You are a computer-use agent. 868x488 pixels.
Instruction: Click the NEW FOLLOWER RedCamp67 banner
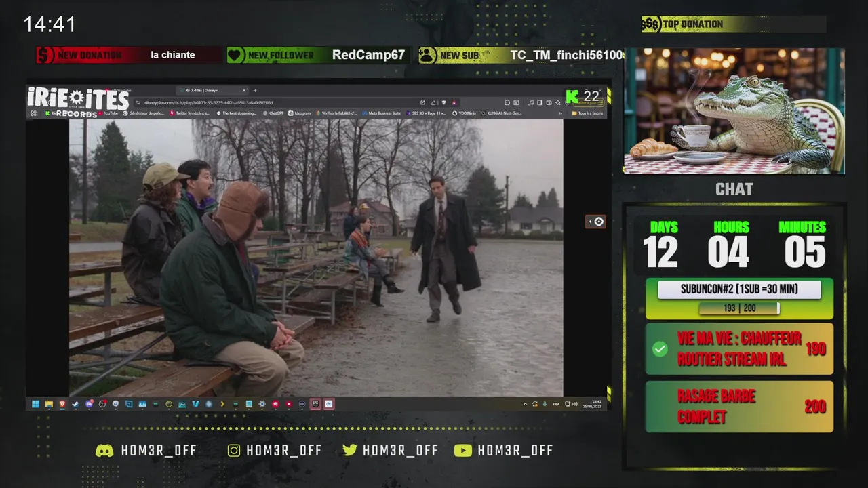tap(319, 56)
